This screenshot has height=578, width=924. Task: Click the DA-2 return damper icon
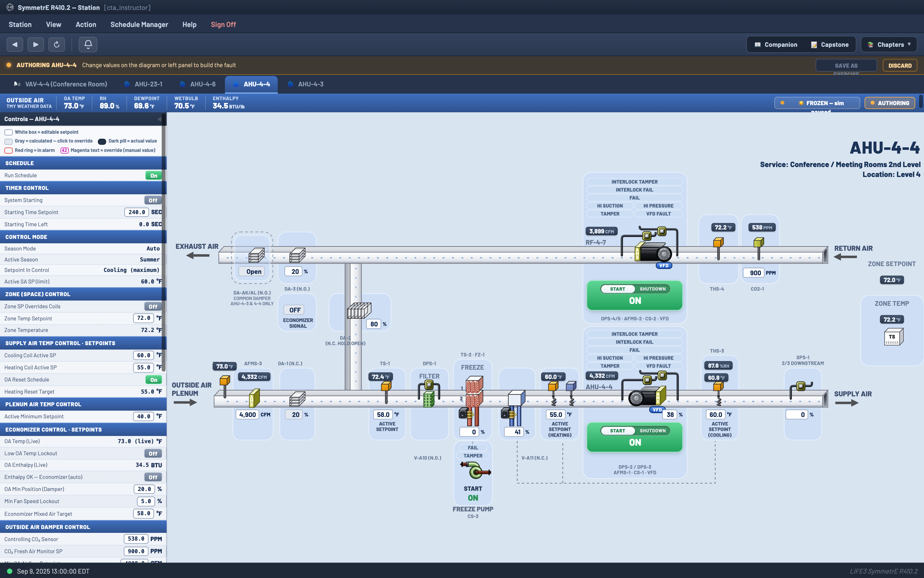359,310
